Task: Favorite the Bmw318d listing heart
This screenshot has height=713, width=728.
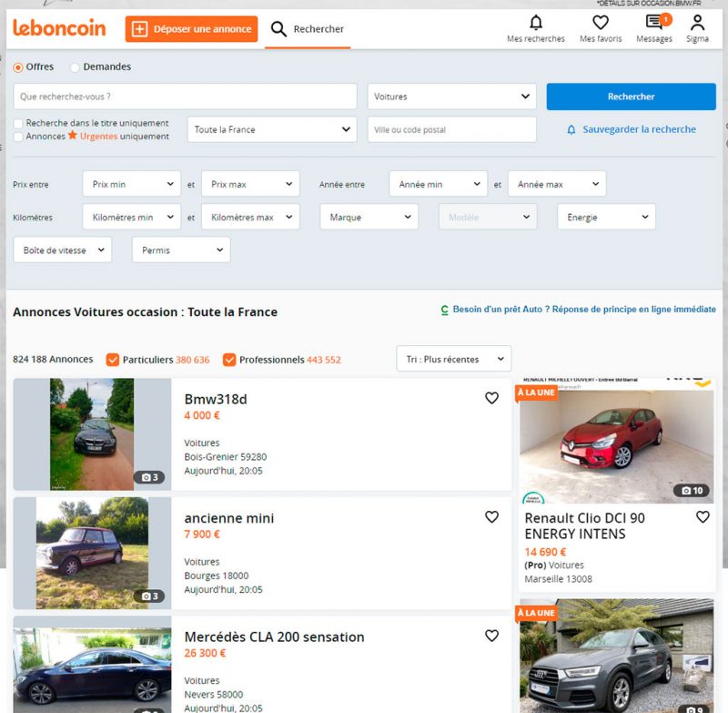Action: 491,398
